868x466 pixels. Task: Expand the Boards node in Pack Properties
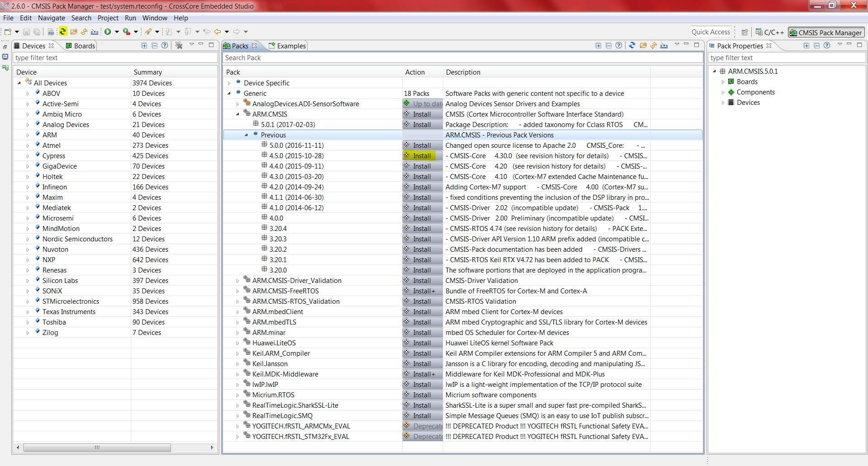point(723,82)
